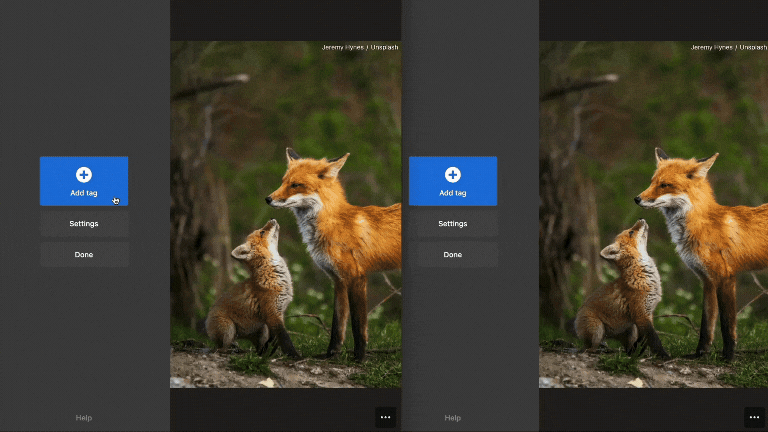Click the left fox photo
Viewport: 768px width, 432px height.
click(x=286, y=215)
